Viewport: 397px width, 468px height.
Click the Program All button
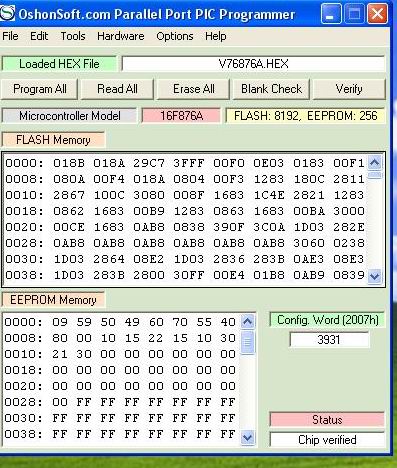click(39, 89)
